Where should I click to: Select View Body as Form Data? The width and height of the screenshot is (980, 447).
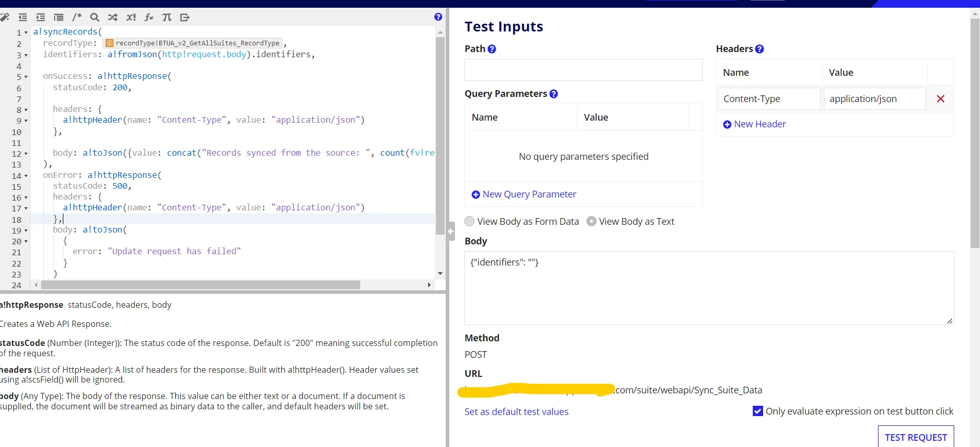pos(469,221)
